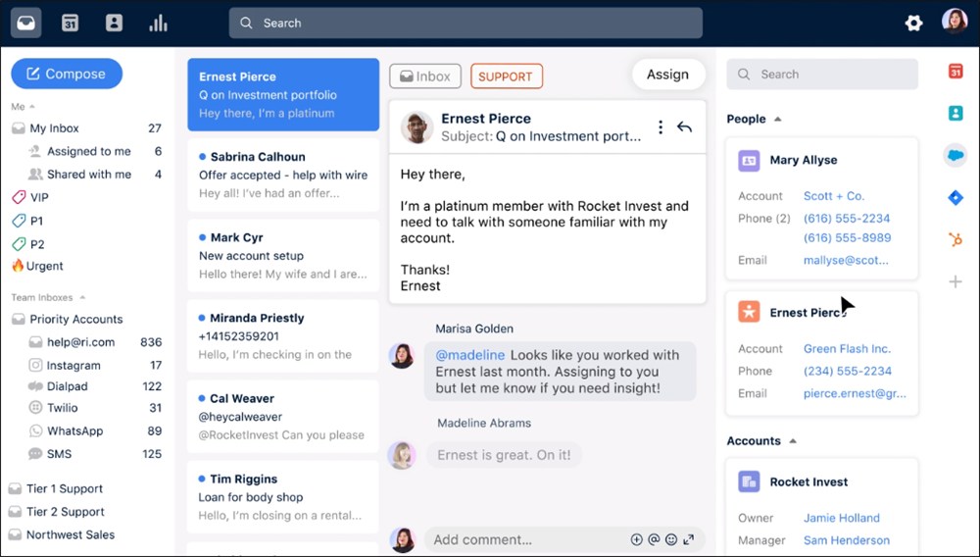Click the Assign button
The image size is (980, 557).
[668, 75]
